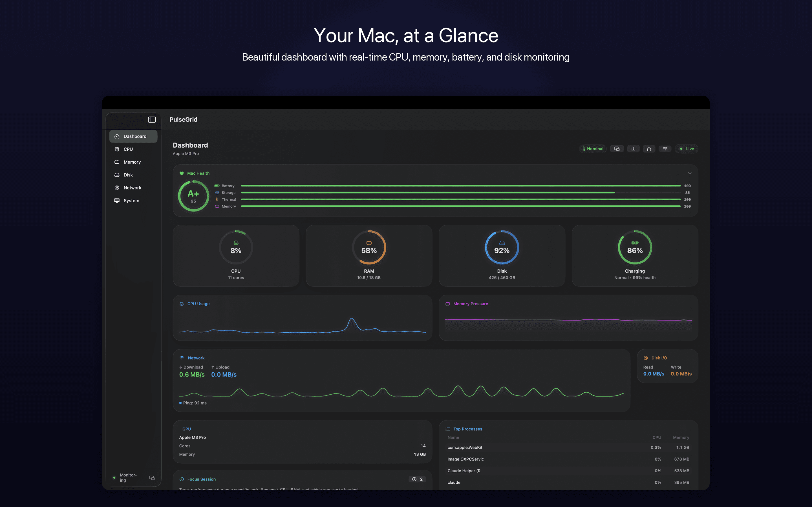812x507 pixels.
Task: Collapse the Mac Health section chevron
Action: (x=690, y=173)
